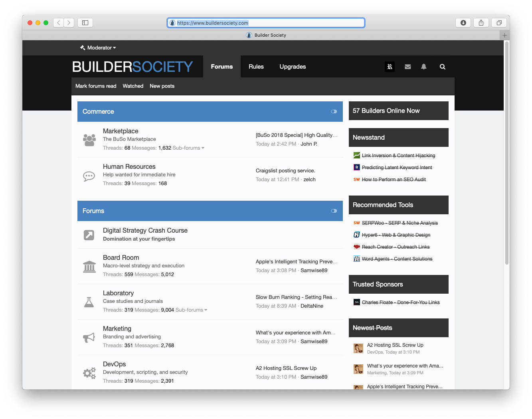
Task: Click Hyper6 favicon icon
Action: click(357, 235)
